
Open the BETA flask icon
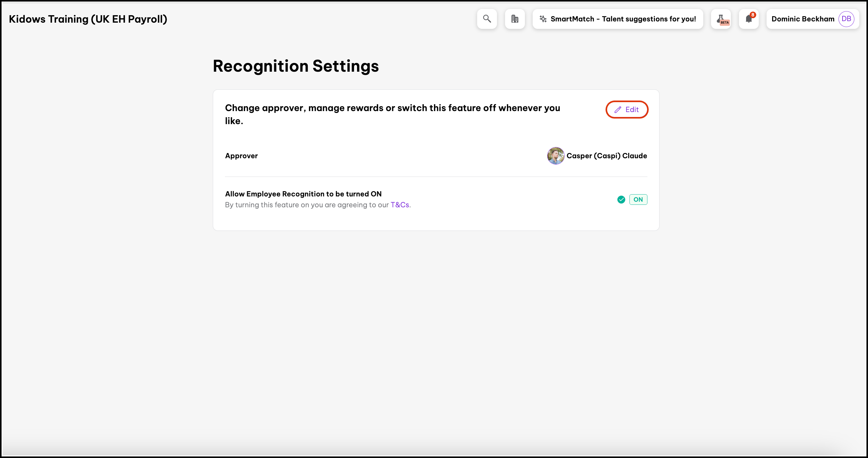pos(721,19)
